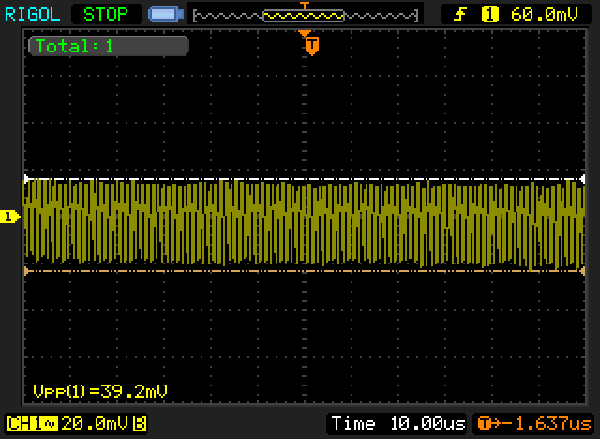The height and width of the screenshot is (439, 600).
Task: Click the yellow CH1 channel label
Action: [x=32, y=424]
